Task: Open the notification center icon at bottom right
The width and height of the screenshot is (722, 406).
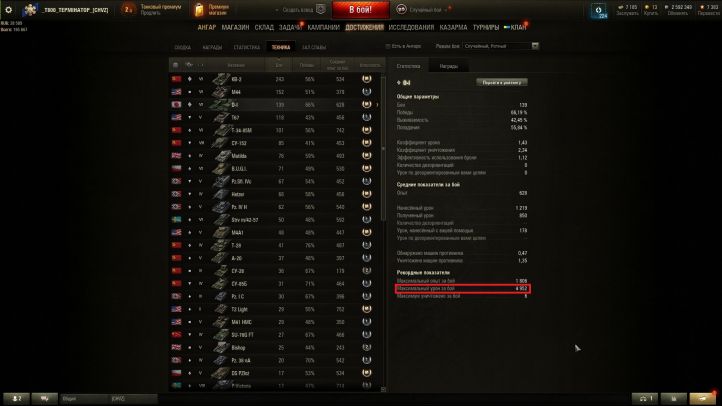Action: (703, 398)
